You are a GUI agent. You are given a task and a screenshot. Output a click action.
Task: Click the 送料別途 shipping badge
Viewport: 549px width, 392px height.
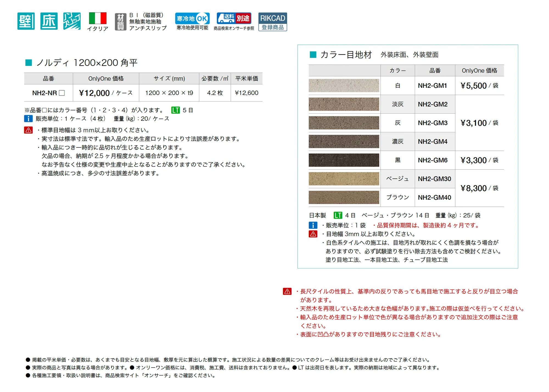pos(234,18)
